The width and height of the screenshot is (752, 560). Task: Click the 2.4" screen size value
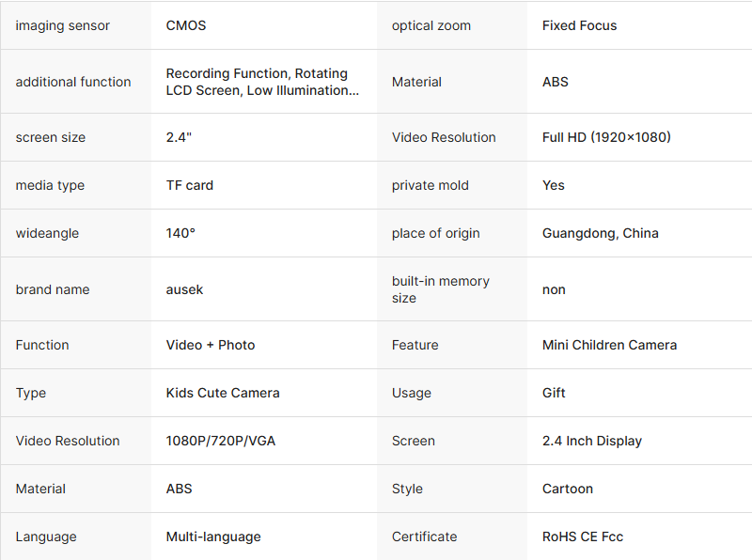pyautogui.click(x=179, y=137)
